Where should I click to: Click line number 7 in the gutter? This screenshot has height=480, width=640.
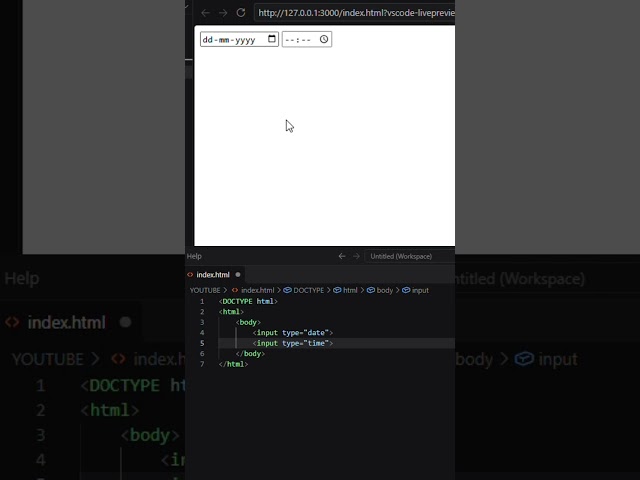pos(202,364)
